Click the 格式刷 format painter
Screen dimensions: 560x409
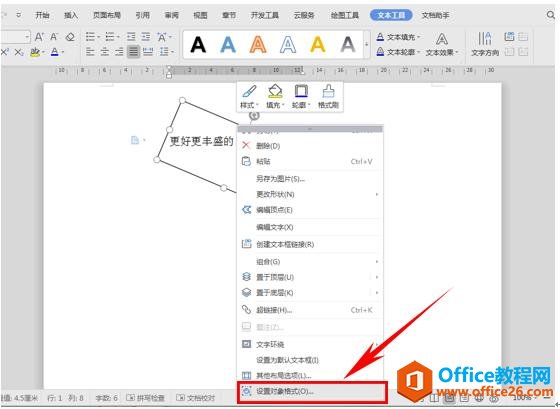pos(328,97)
